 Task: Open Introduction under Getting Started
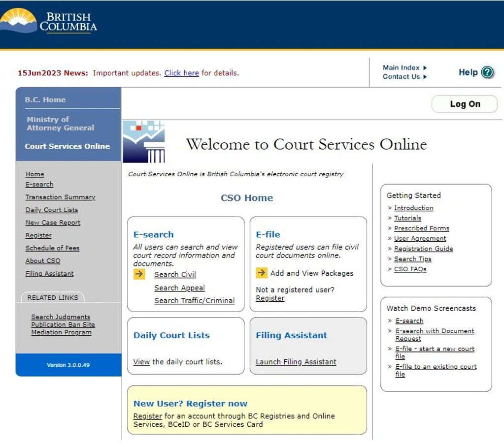[x=413, y=208]
